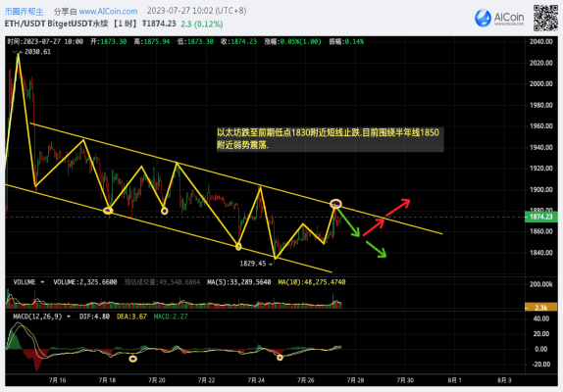Viewport: 563px width, 392px height.
Task: Expand the MACD(12,26,9) dropdown arrow
Action: click(x=69, y=317)
